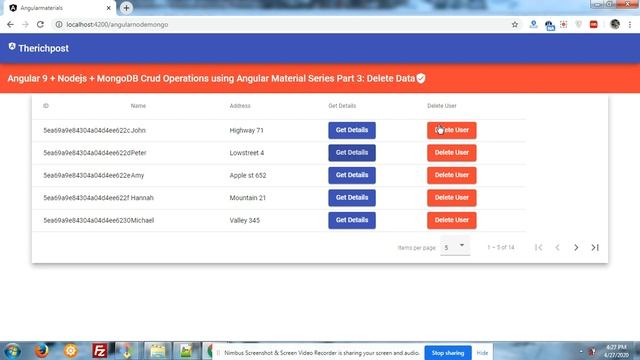Open the Chrome three-dot menu
The width and height of the screenshot is (640, 360).
pos(630,24)
